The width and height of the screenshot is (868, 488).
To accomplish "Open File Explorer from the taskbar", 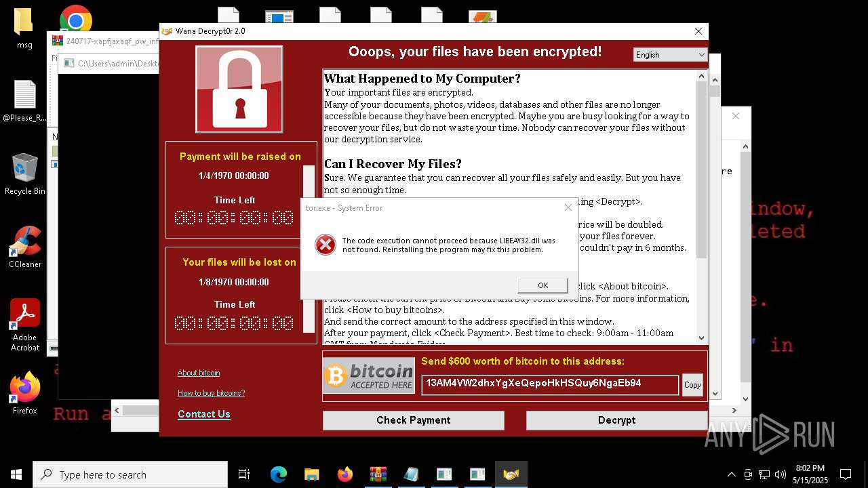I will [x=311, y=474].
